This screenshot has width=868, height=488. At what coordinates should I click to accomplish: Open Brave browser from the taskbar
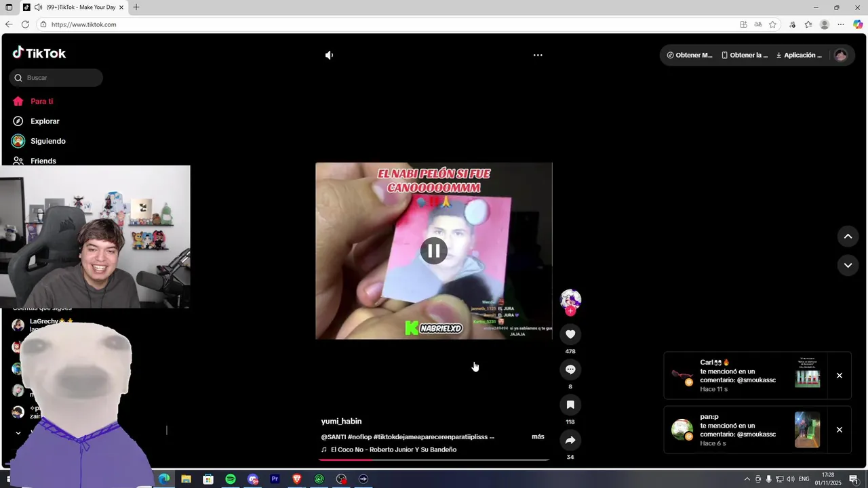point(297,479)
